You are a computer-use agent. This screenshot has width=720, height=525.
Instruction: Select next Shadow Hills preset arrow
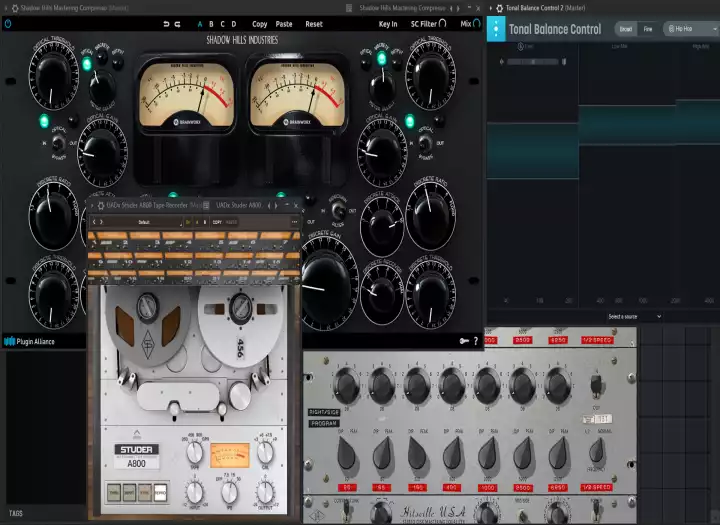tap(458, 8)
